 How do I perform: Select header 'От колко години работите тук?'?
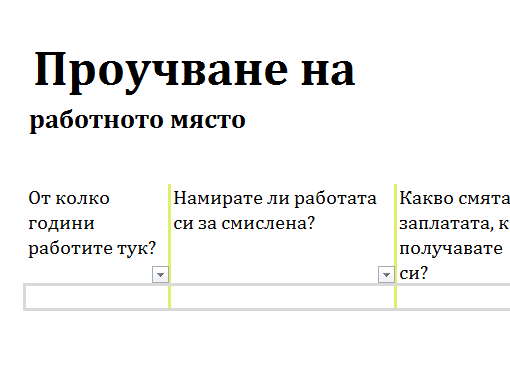point(92,223)
